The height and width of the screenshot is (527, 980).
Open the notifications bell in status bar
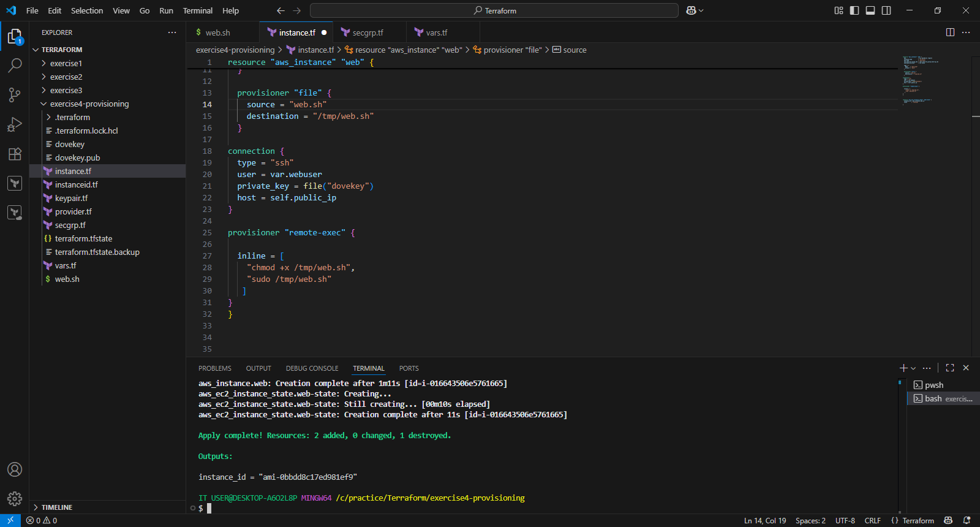pyautogui.click(x=967, y=520)
